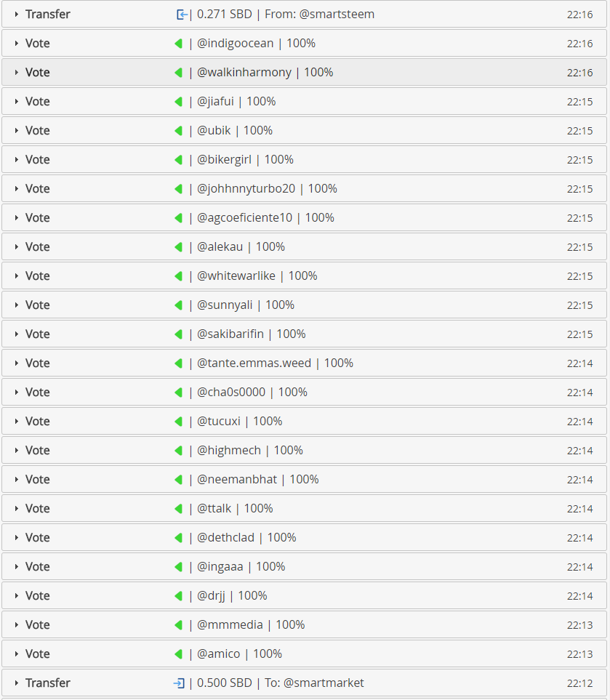Click the green upvote icon for @alekau
This screenshot has height=700, width=610.
(x=179, y=246)
